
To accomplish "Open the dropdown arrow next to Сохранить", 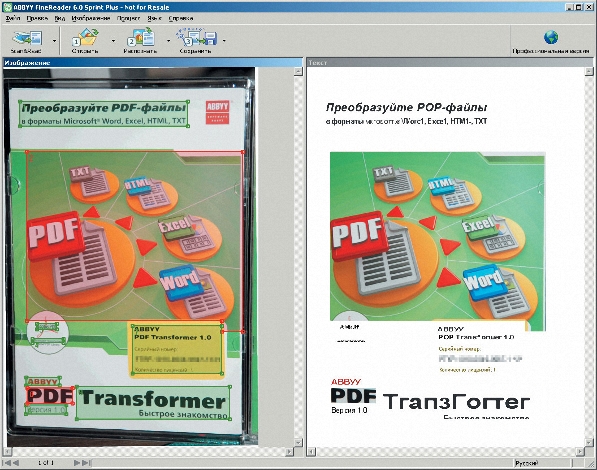I will pos(224,41).
